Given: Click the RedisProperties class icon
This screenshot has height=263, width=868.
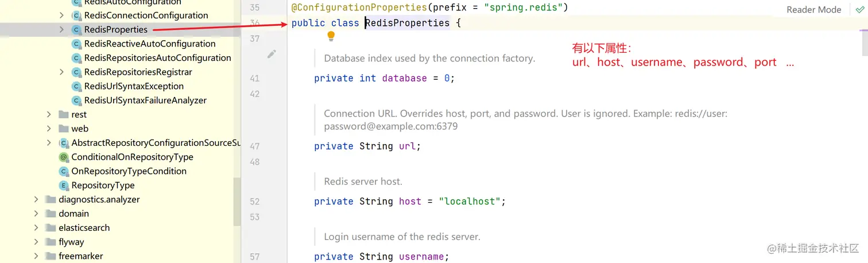Looking at the screenshot, I should [x=76, y=29].
